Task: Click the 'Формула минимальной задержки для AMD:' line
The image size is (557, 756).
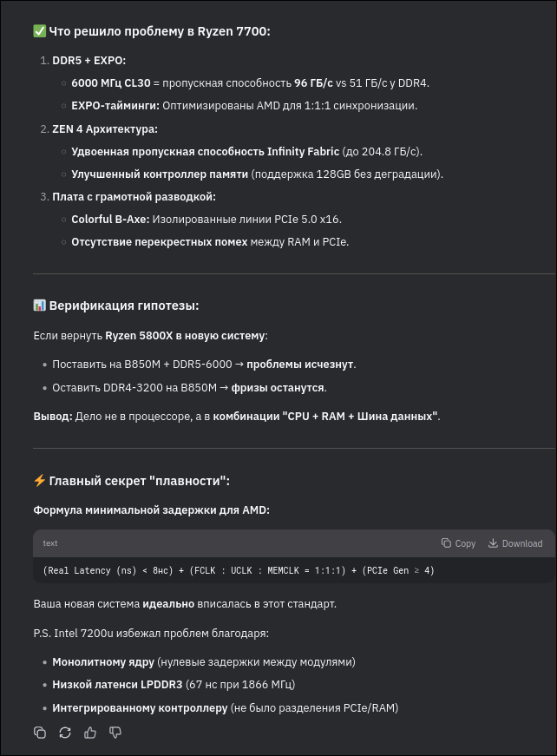Action: (151, 510)
